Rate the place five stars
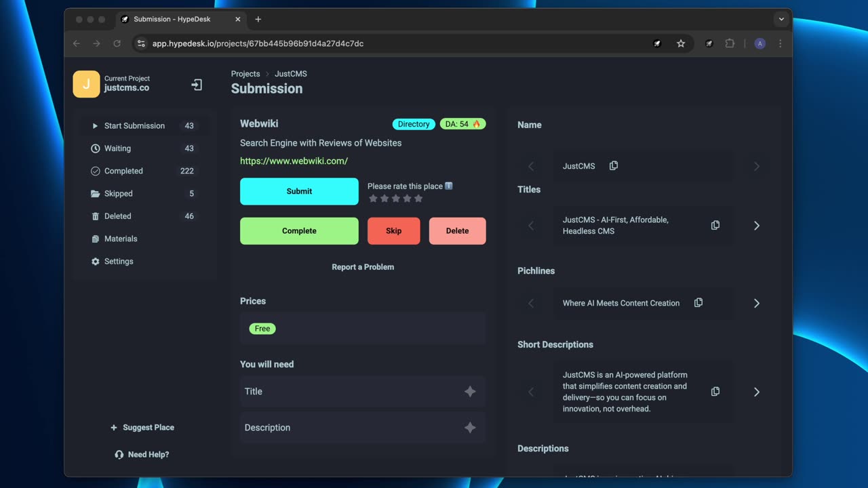 point(418,199)
